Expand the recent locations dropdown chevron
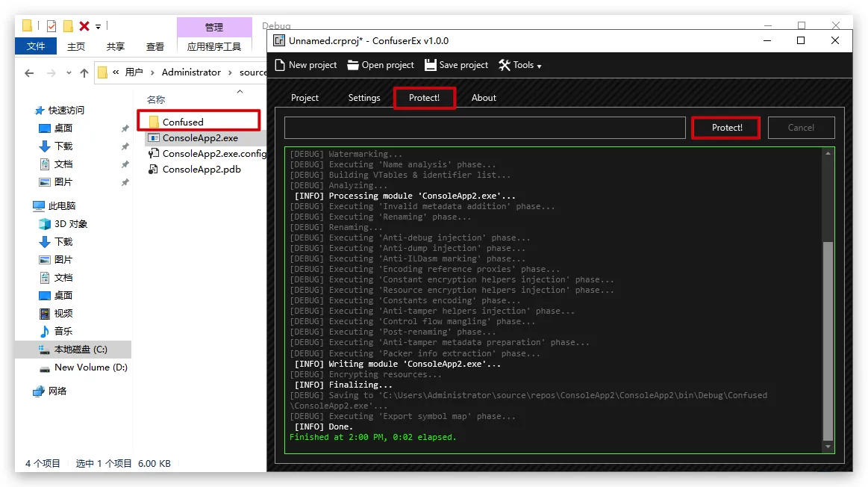868x487 pixels. point(67,73)
